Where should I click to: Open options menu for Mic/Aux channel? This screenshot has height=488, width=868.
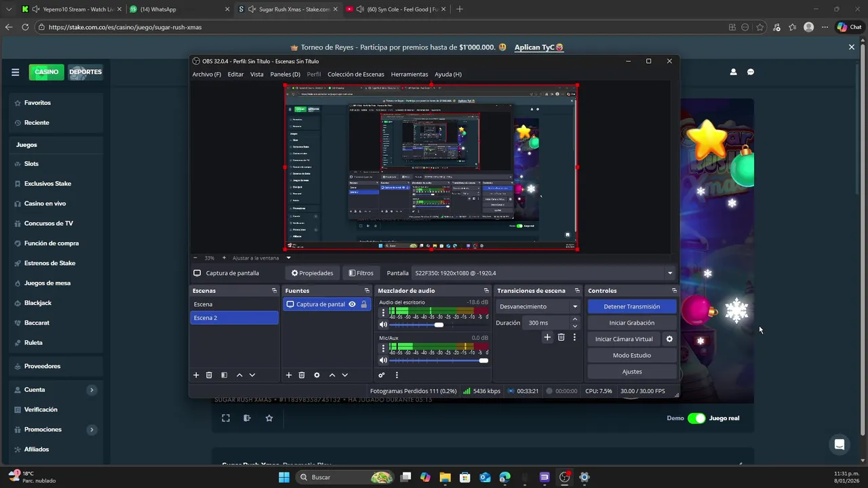[x=383, y=348]
